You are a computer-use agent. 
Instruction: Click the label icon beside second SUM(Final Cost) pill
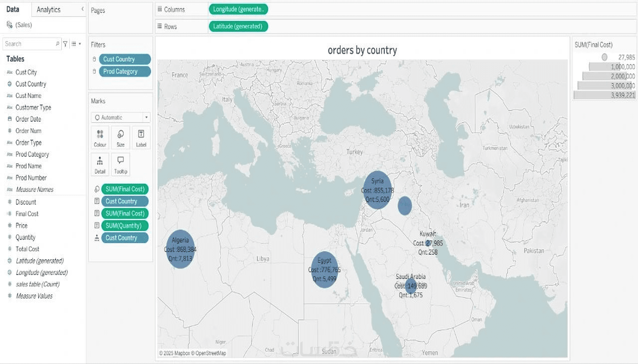pyautogui.click(x=97, y=214)
